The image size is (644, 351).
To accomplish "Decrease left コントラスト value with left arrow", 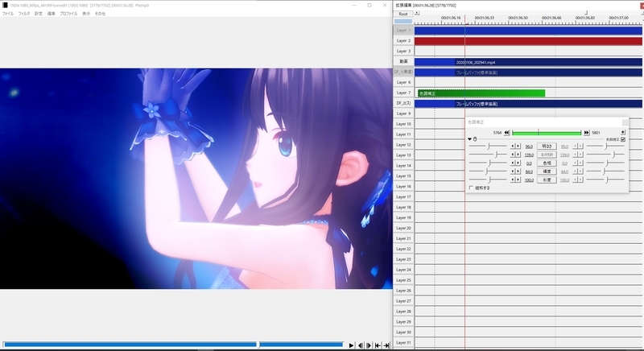I will pyautogui.click(x=513, y=155).
